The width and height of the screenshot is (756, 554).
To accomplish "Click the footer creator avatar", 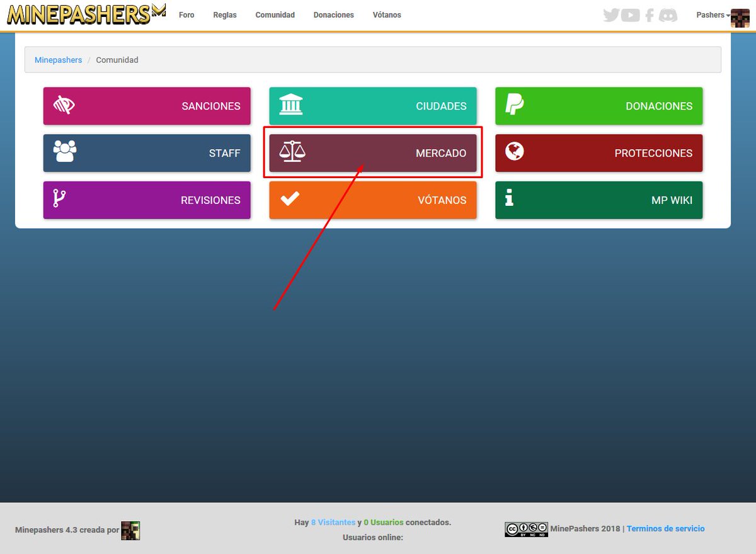I will point(130,531).
